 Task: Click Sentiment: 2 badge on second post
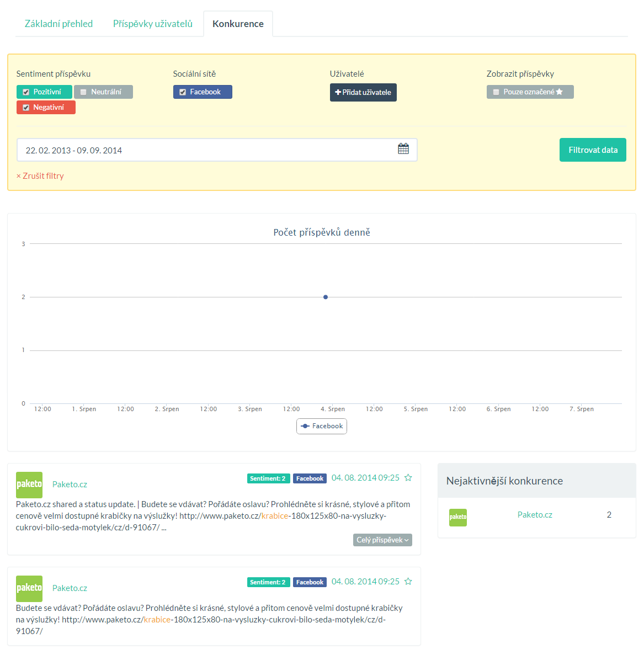[x=268, y=582]
